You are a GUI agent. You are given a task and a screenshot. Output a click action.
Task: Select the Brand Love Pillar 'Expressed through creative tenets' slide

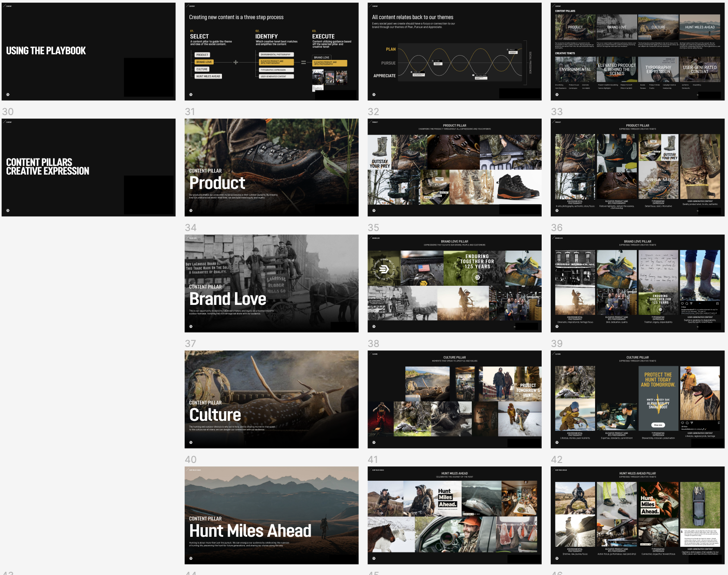[x=638, y=284]
